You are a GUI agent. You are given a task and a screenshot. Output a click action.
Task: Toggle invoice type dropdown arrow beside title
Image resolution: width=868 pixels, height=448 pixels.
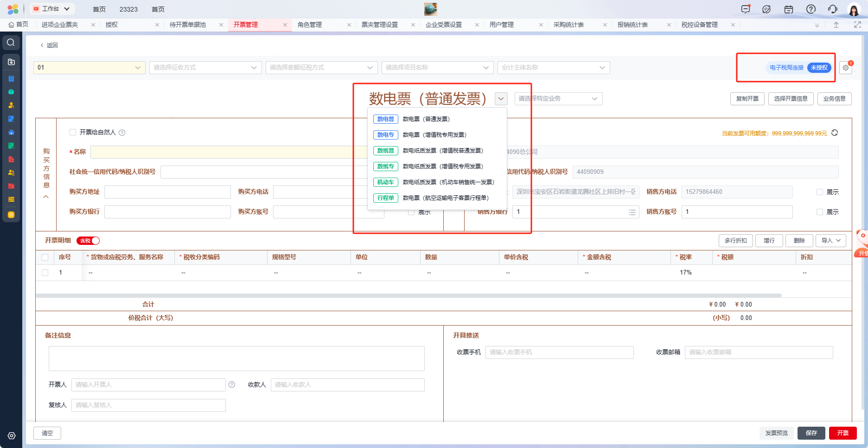click(501, 99)
